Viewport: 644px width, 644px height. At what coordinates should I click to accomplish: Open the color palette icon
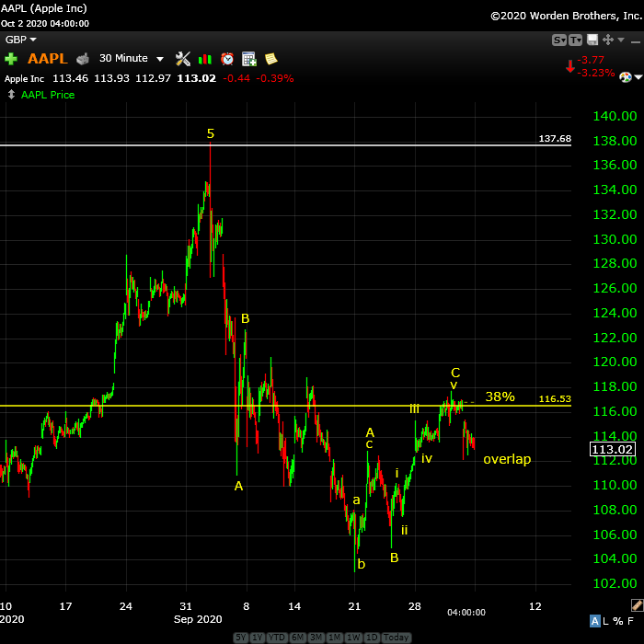(625, 77)
